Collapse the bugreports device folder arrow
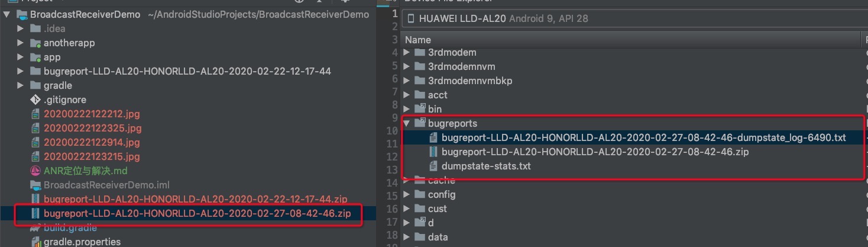868x247 pixels. pyautogui.click(x=406, y=123)
